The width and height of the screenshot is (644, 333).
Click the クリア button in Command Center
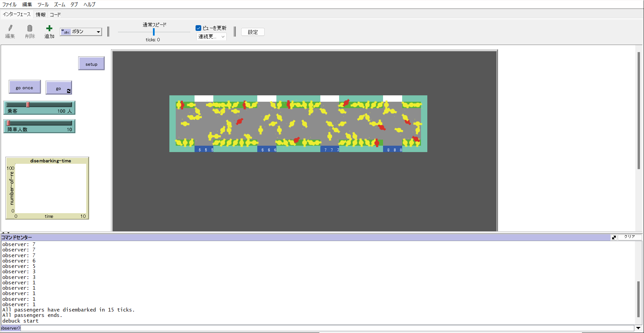(x=630, y=237)
